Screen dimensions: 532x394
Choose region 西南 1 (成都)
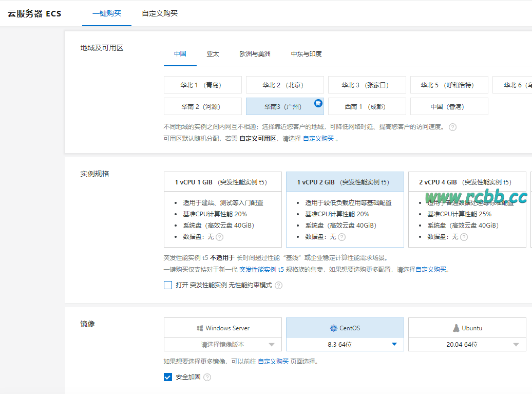(x=367, y=106)
